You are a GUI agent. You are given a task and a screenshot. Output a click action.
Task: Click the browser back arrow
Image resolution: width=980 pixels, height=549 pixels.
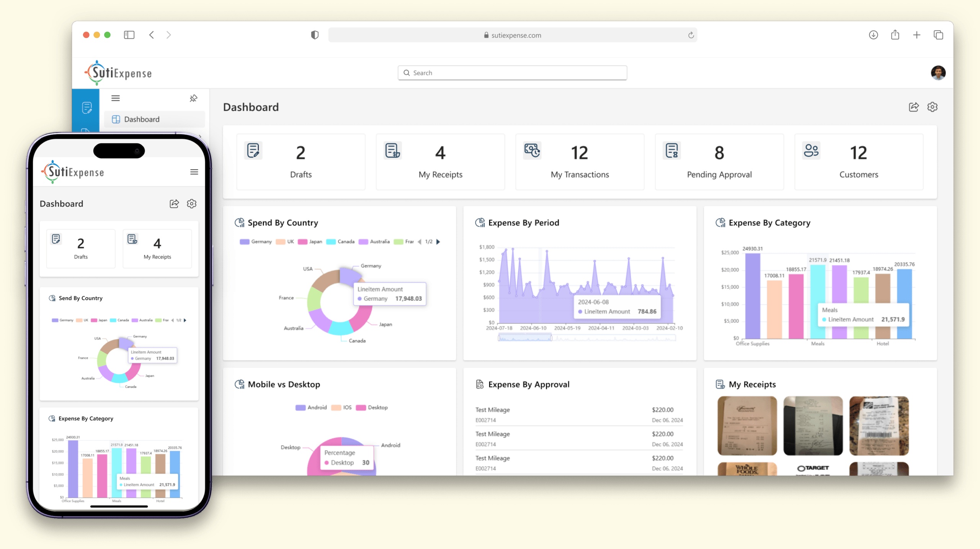[152, 35]
